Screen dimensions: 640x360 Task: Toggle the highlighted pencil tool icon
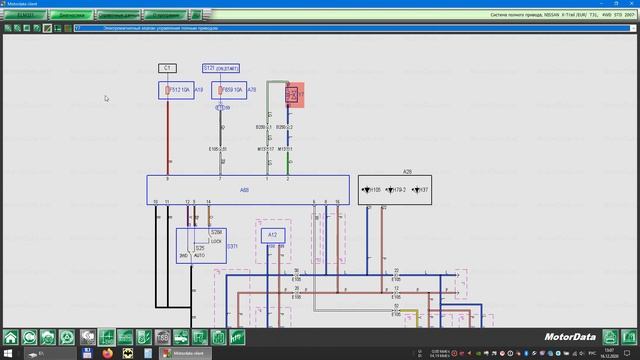(x=47, y=28)
